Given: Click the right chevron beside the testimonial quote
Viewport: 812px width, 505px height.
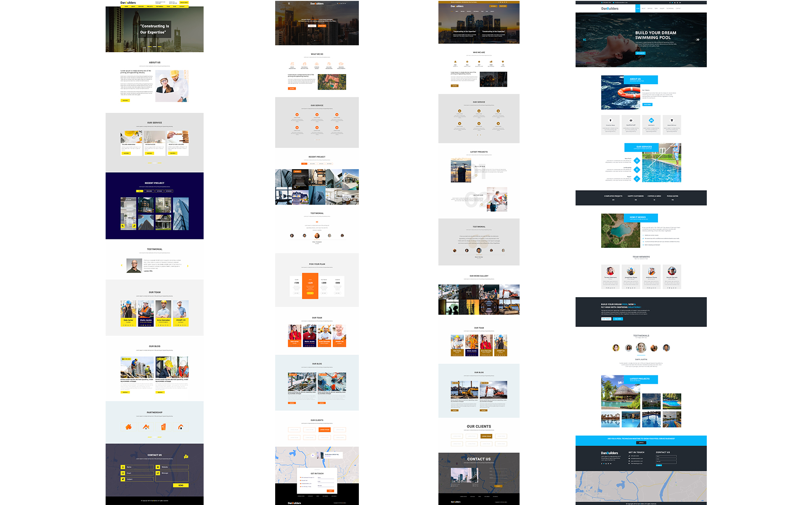Looking at the screenshot, I should (x=188, y=266).
